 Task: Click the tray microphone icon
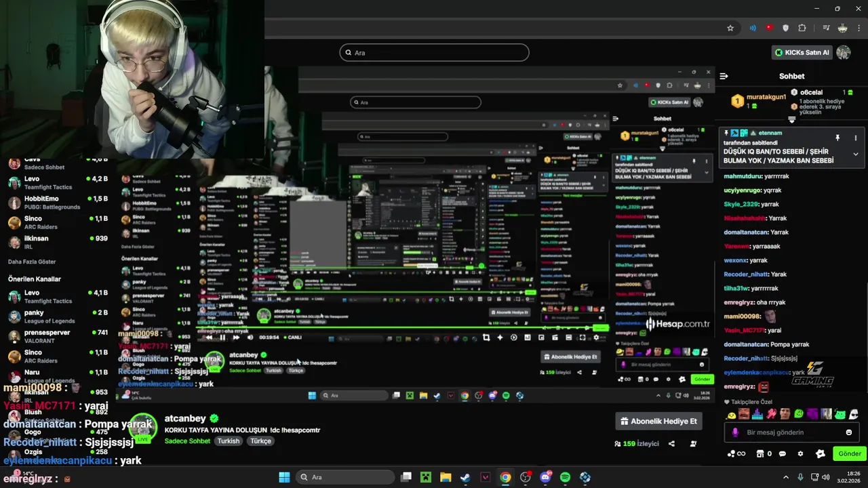[x=801, y=477]
